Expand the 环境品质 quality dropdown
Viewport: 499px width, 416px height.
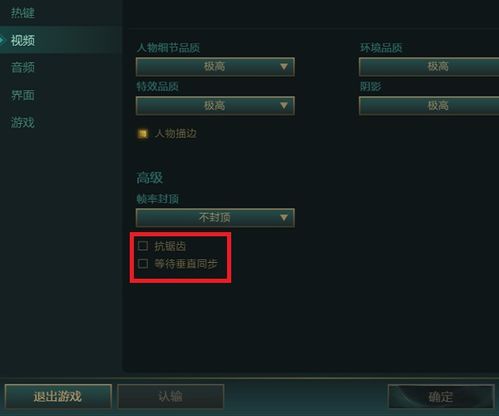tap(429, 67)
